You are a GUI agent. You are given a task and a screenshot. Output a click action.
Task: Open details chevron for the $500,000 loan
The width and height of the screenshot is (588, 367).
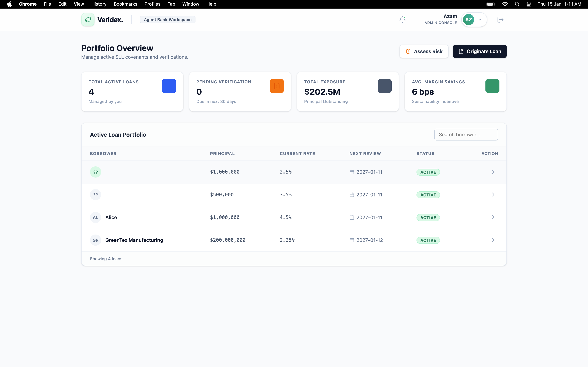[493, 194]
